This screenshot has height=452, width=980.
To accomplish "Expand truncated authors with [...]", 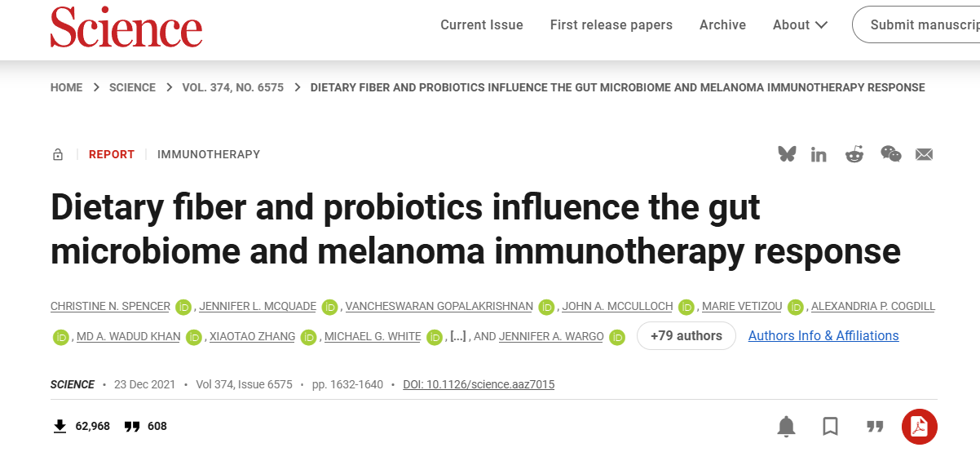I will pos(457,336).
